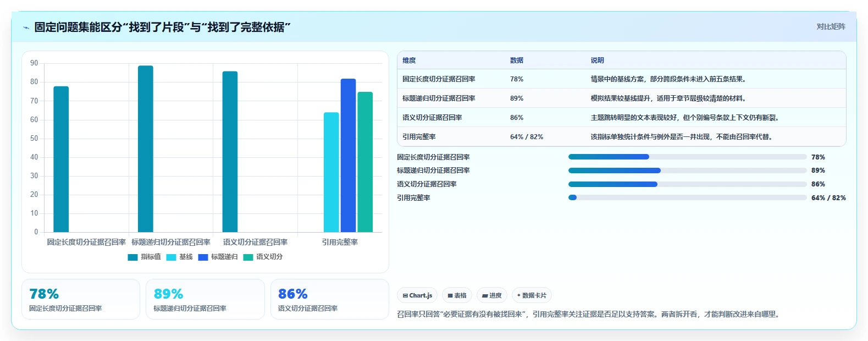Click the 标题递归切分证据召回率 label in the progress list
This screenshot has width=868, height=341.
pyautogui.click(x=433, y=170)
